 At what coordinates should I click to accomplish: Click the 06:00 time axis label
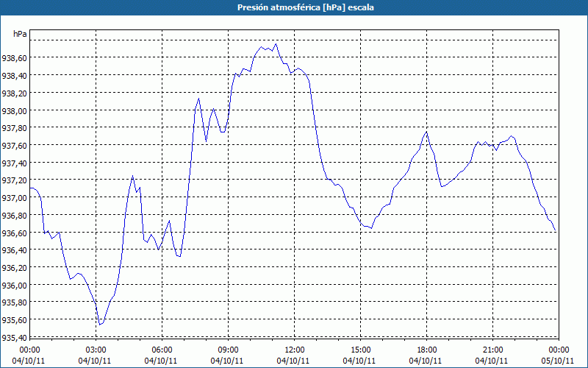click(162, 350)
